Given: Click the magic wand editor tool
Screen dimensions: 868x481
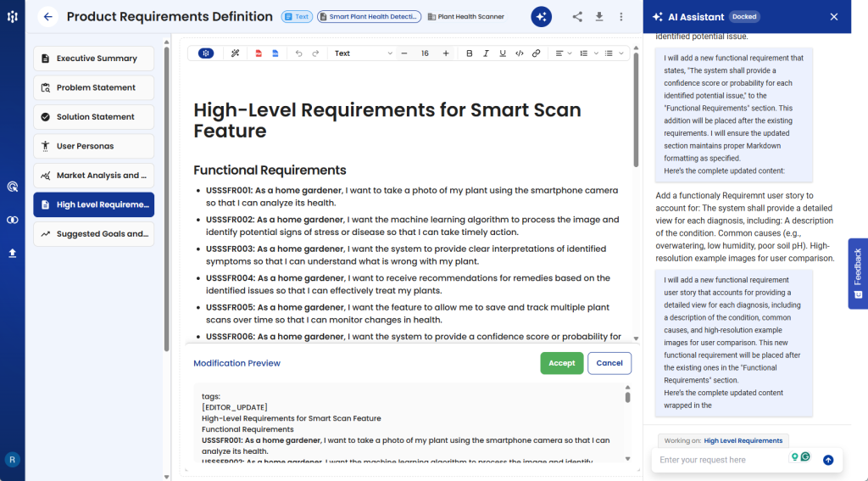Looking at the screenshot, I should pyautogui.click(x=236, y=53).
